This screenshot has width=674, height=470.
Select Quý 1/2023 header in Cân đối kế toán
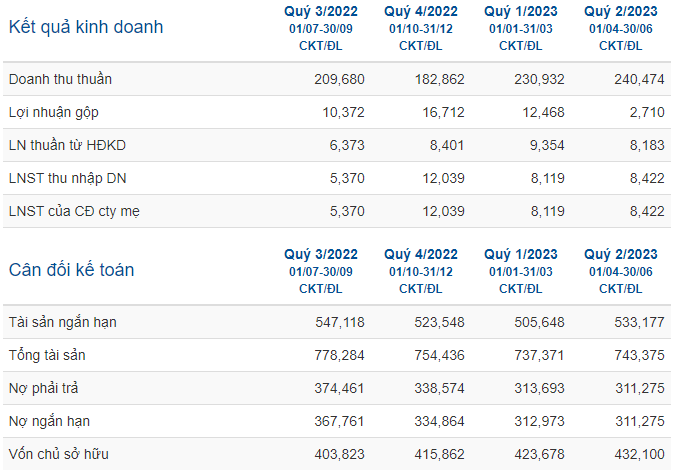(521, 255)
